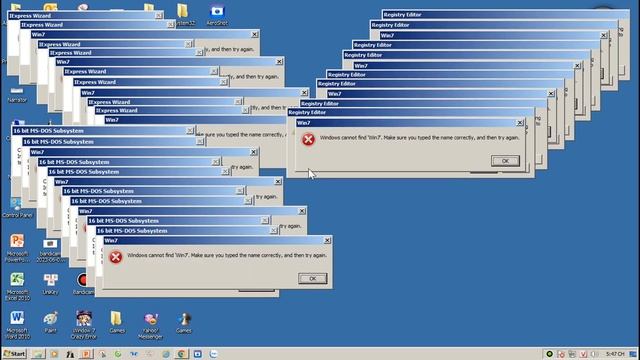The image size is (640, 360).
Task: Open the red V UniKey tray icon
Action: pyautogui.click(x=583, y=354)
